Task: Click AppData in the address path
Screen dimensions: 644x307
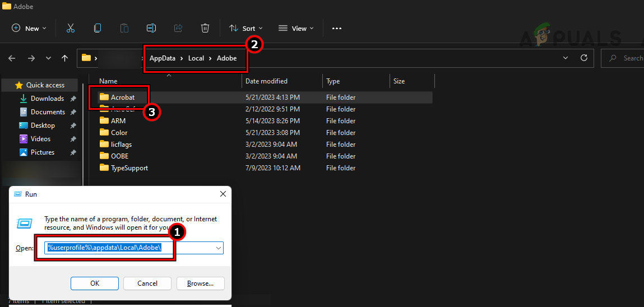Action: click(162, 58)
